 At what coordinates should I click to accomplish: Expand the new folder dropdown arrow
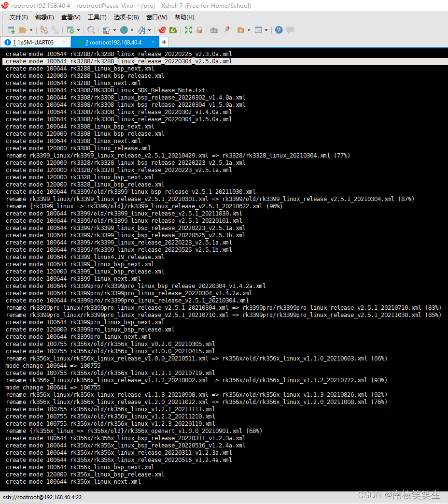(x=249, y=30)
